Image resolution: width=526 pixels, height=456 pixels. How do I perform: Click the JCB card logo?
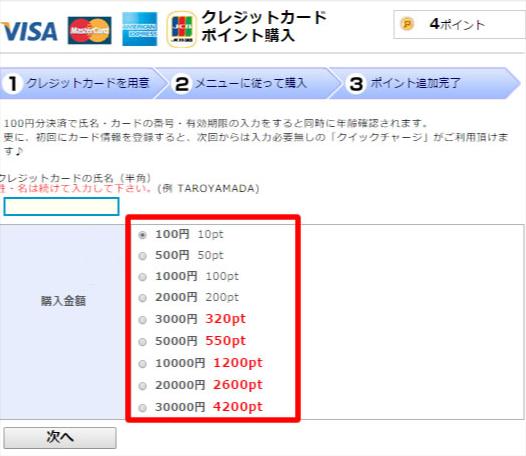click(x=182, y=29)
